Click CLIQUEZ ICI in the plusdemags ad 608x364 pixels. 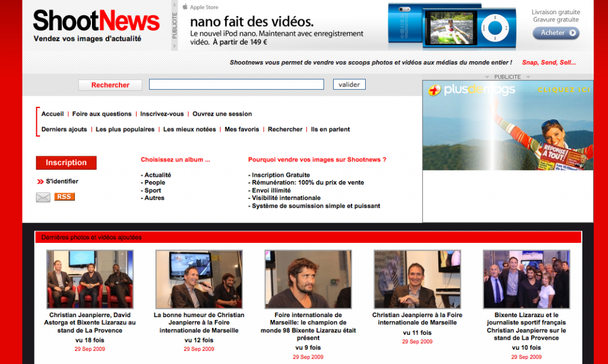pyautogui.click(x=564, y=90)
